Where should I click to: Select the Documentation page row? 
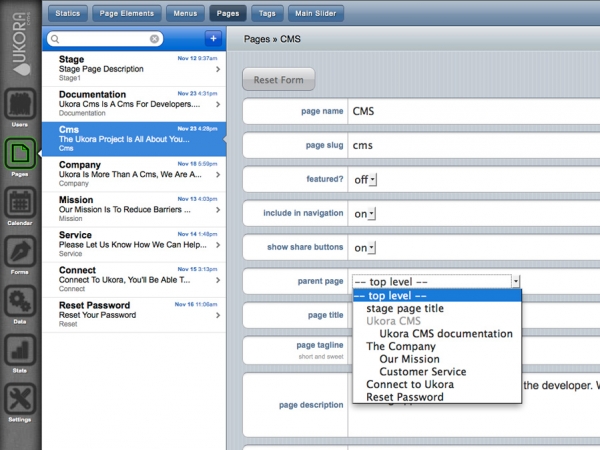click(134, 104)
